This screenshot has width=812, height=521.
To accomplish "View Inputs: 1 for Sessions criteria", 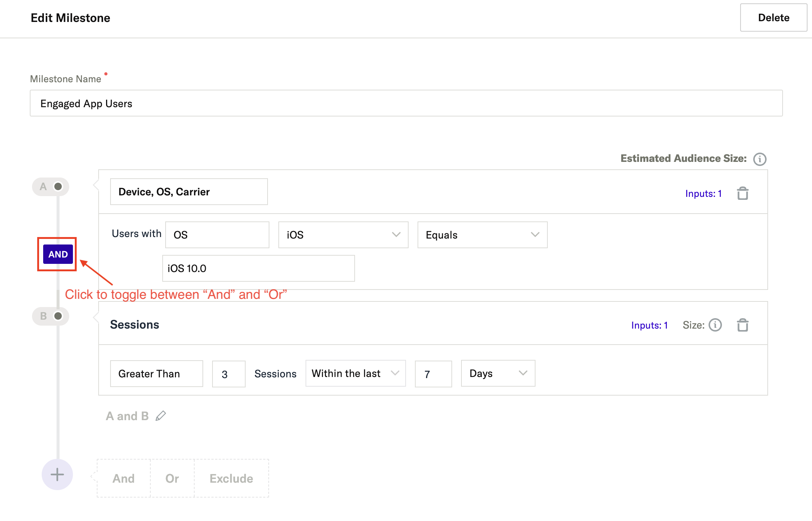I will (649, 325).
